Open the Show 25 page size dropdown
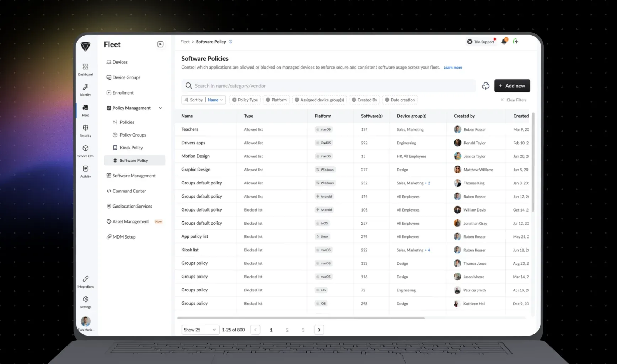The height and width of the screenshot is (364, 617). tap(200, 330)
